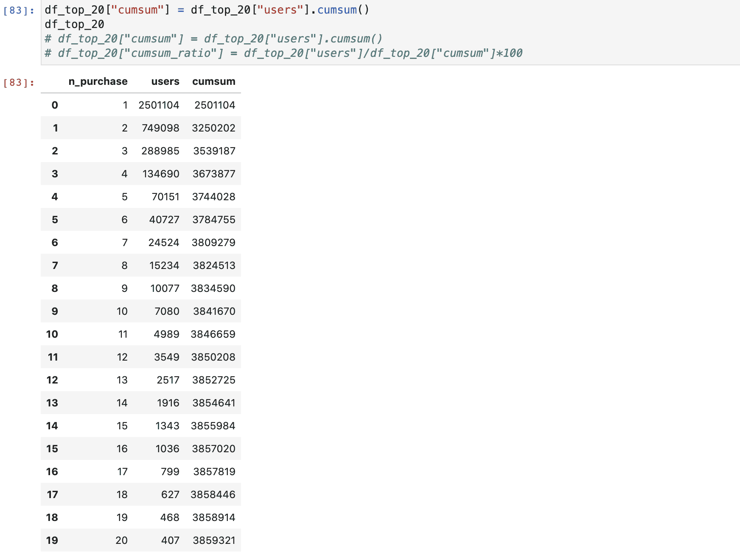Click users value 627
740x560 pixels.
tap(171, 495)
